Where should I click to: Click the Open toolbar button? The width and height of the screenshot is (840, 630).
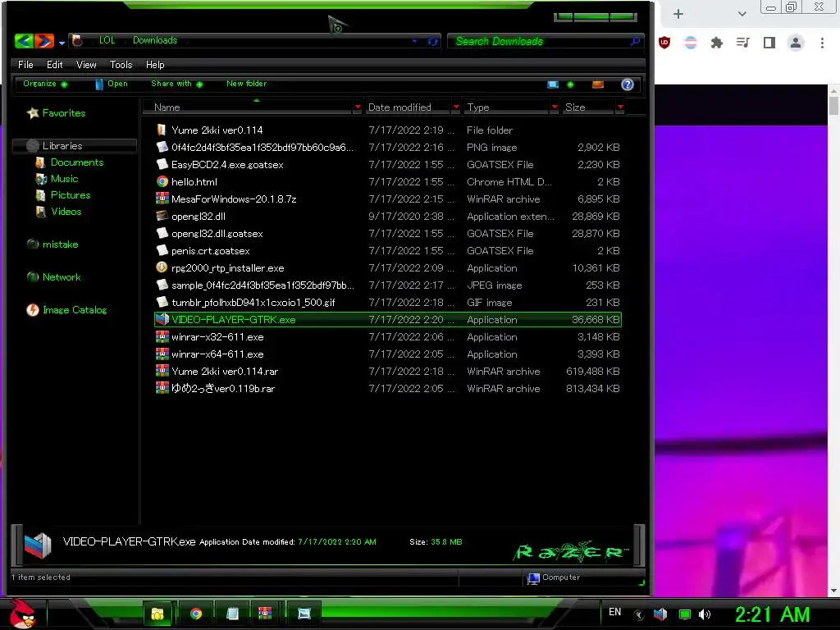point(112,84)
